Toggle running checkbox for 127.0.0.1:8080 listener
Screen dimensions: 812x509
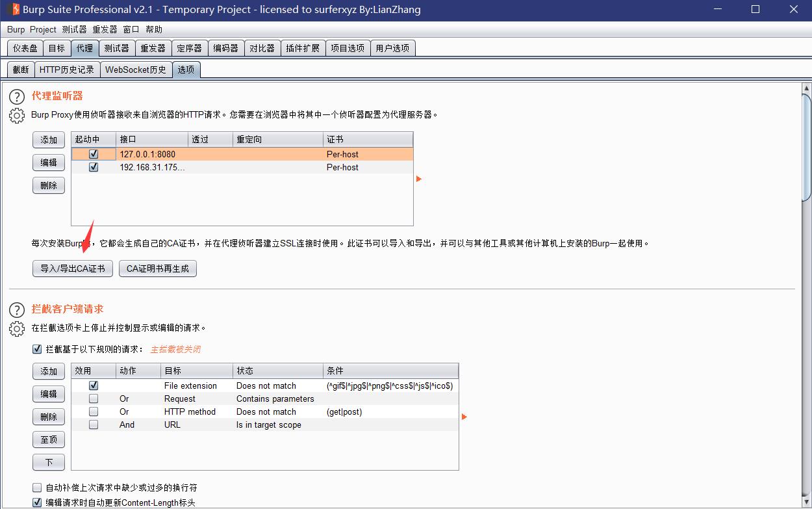tap(94, 154)
